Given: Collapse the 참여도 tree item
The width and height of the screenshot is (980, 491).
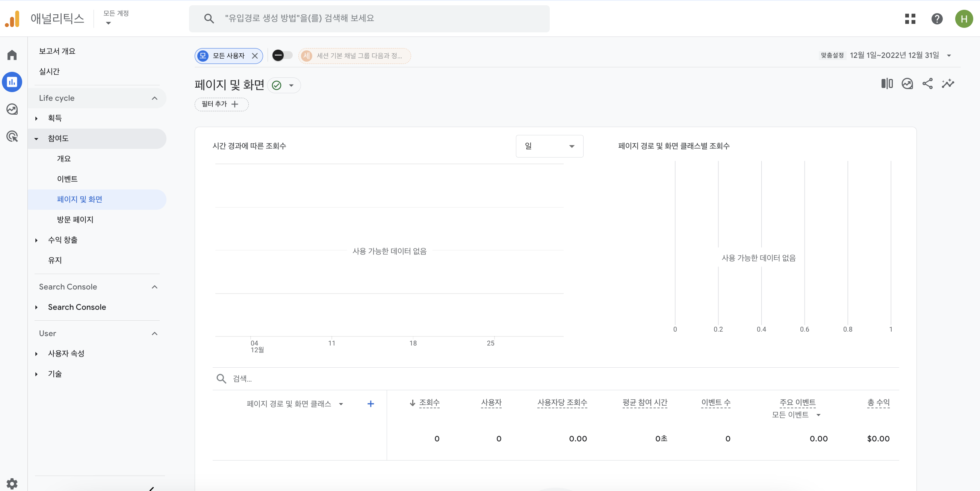Looking at the screenshot, I should pos(36,139).
